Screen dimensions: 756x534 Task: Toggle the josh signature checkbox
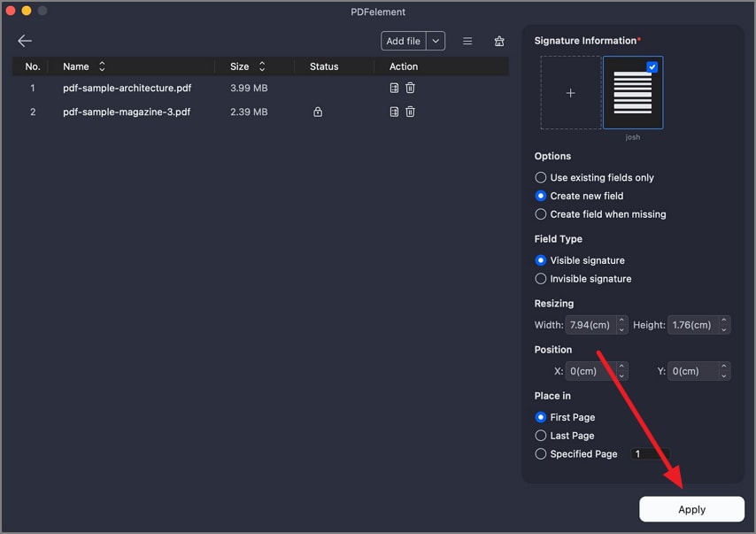(652, 66)
